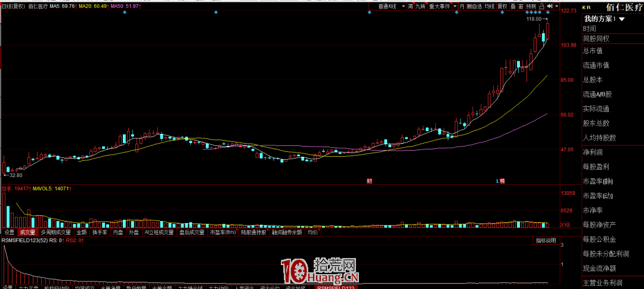Switch to the 金额 tab

pos(81,232)
